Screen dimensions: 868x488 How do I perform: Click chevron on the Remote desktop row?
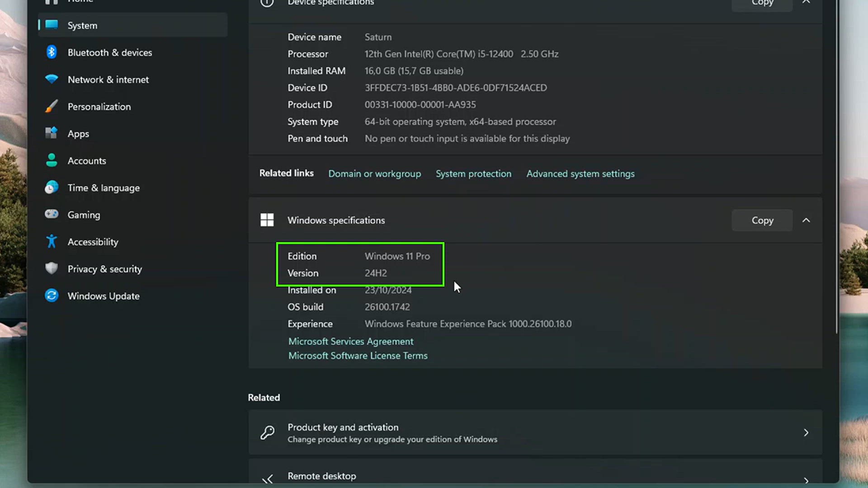pos(806,480)
